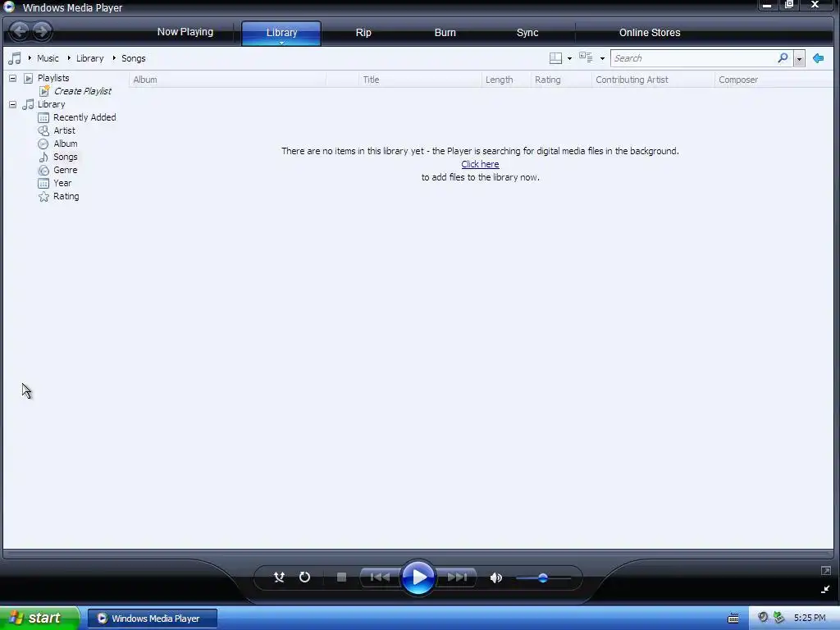Select 'Recently Added' in the library tree
This screenshot has height=630, width=840.
[x=84, y=117]
